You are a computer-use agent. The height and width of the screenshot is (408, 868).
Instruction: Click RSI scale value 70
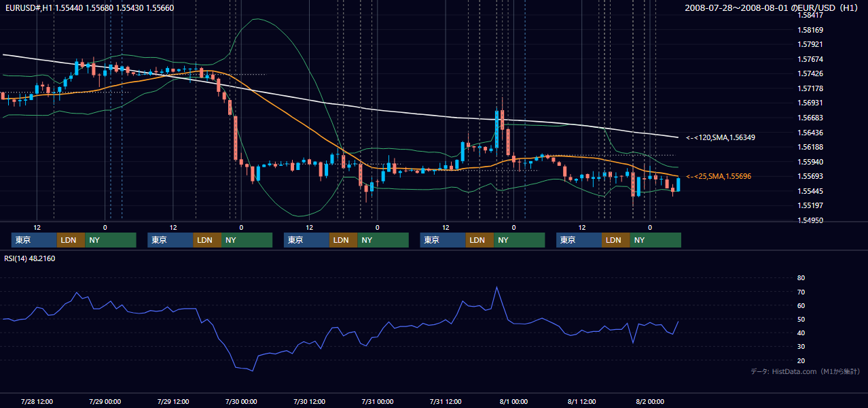click(801, 292)
